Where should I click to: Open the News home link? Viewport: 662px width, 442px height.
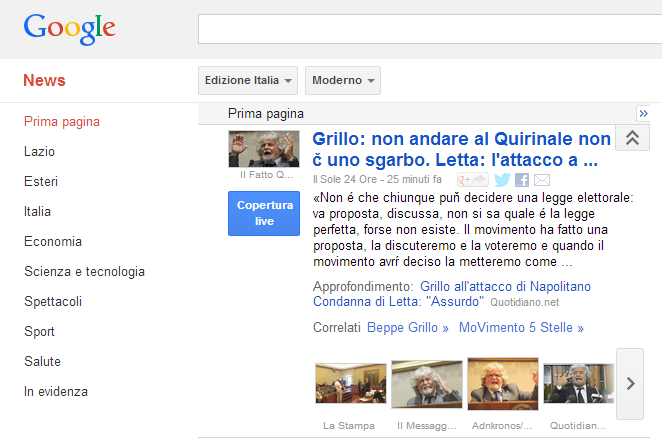[44, 80]
